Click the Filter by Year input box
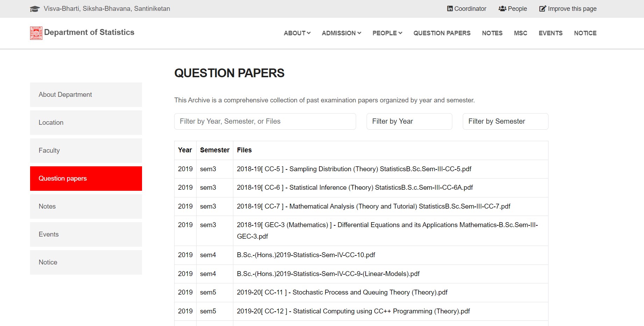 [409, 121]
